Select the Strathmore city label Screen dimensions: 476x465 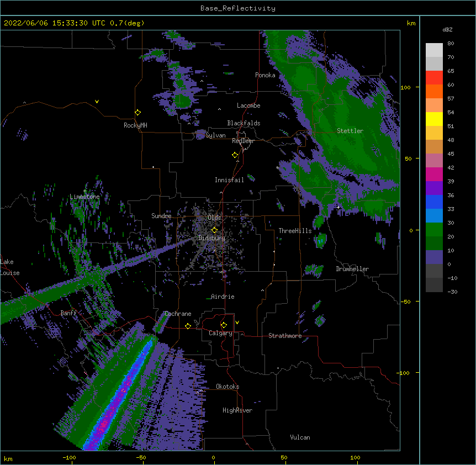click(285, 336)
